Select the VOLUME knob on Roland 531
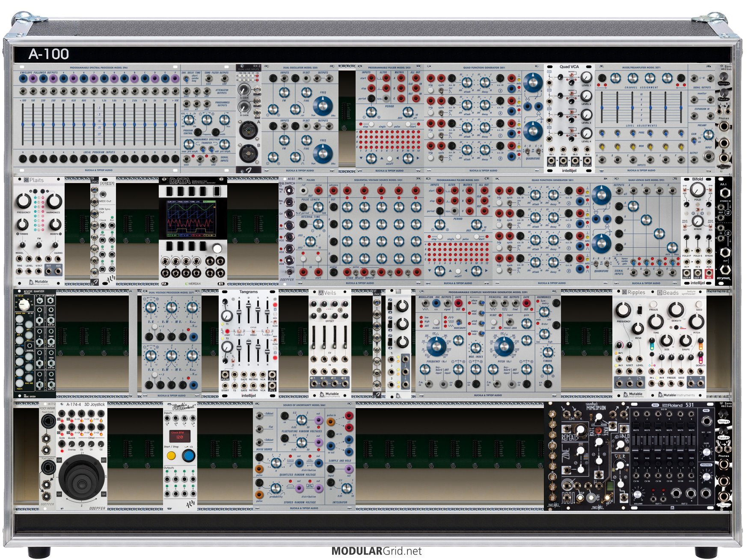The height and width of the screenshot is (560, 754). pos(637,494)
